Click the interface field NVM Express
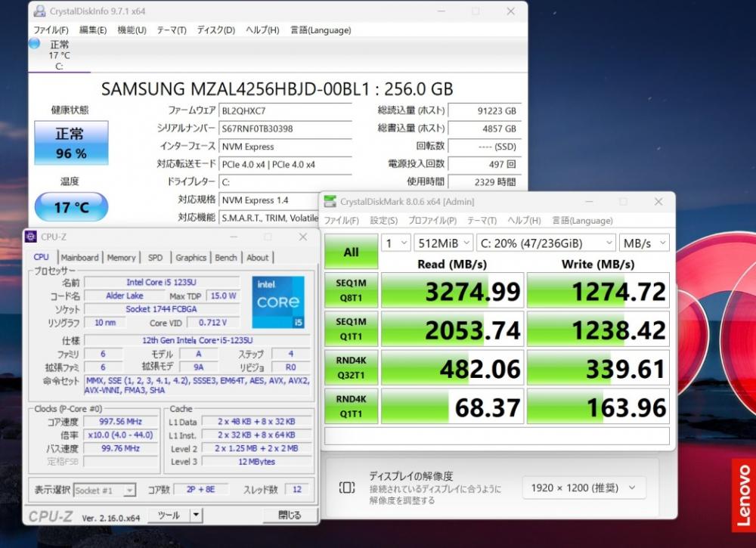756x548 pixels. pos(286,147)
